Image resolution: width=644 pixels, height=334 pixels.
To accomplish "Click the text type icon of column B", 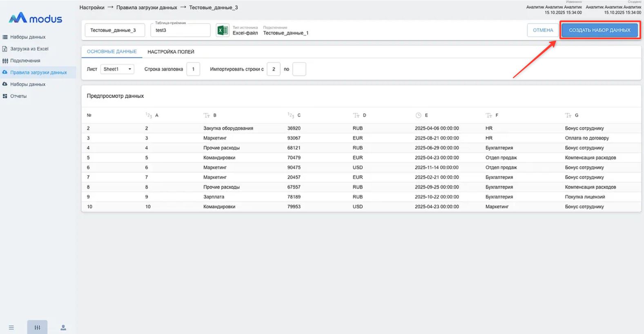I will pos(207,115).
